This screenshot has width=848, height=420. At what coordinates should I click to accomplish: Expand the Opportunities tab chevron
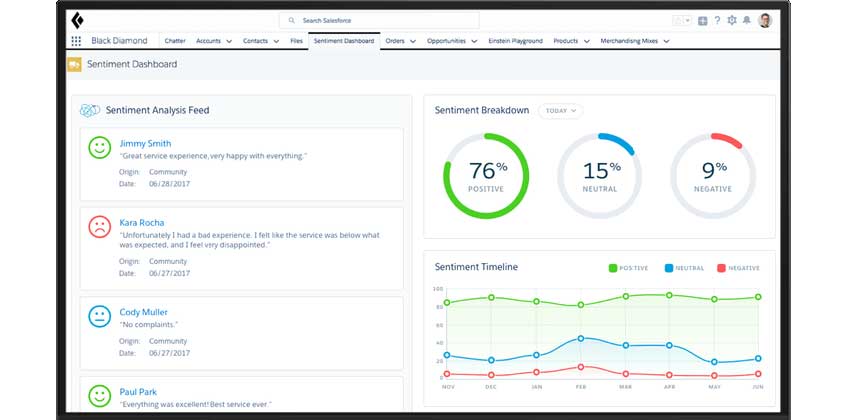474,41
